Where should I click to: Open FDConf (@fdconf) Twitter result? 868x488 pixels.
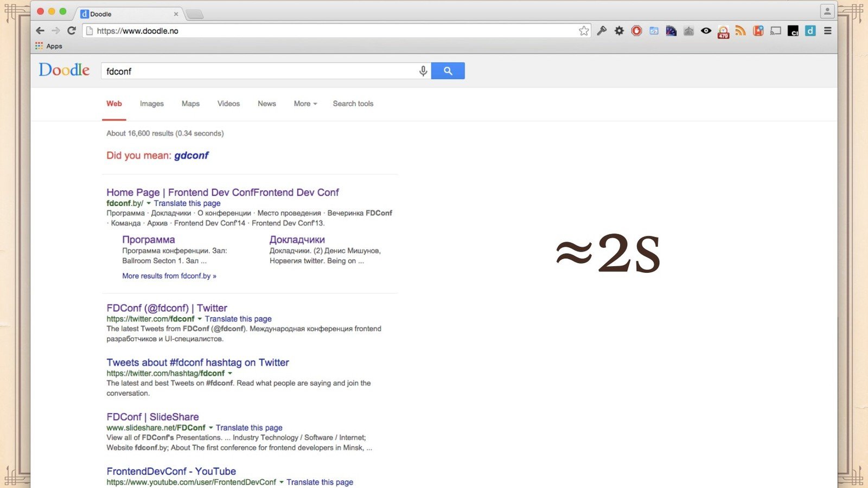pos(167,308)
